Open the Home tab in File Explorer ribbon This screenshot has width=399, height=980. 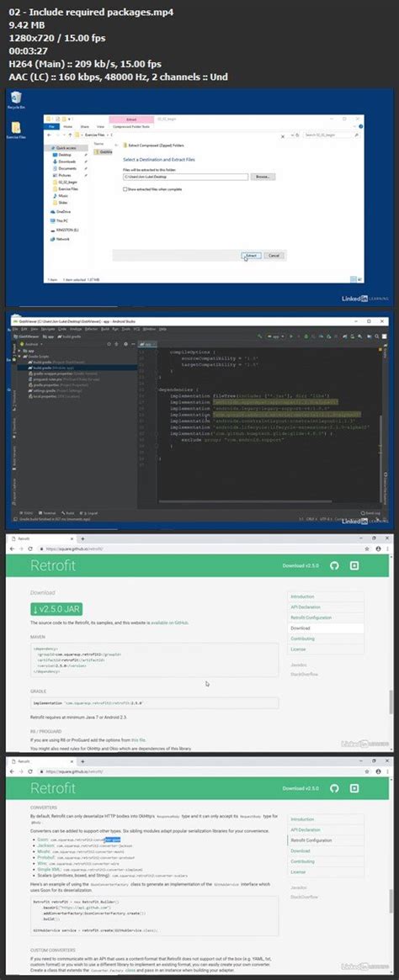point(67,125)
